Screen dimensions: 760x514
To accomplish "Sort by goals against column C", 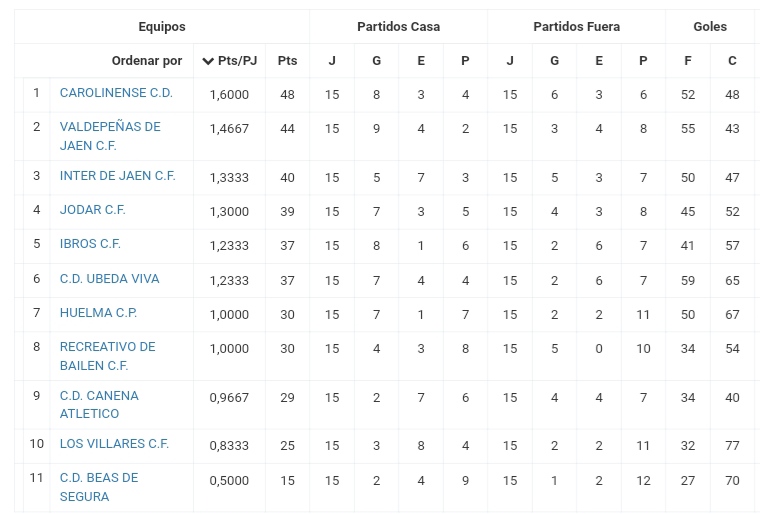I will coord(732,61).
